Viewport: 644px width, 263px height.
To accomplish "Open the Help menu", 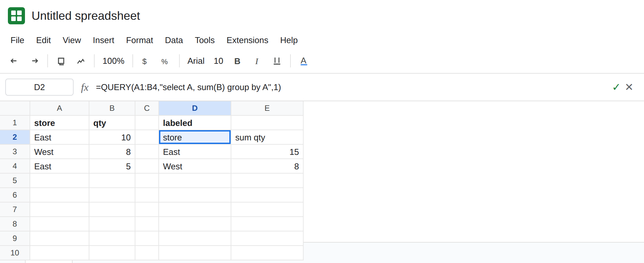I will point(289,40).
